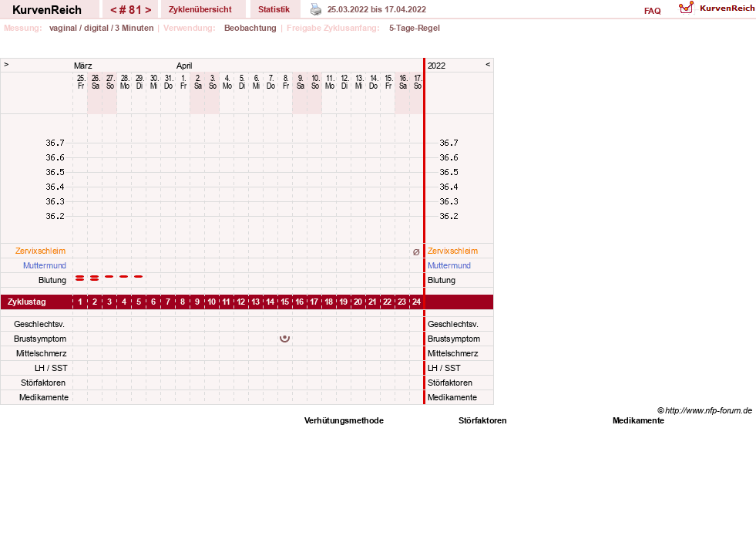The width and height of the screenshot is (756, 543).
Task: Click the KurvenReich logo icon
Action: [686, 8]
